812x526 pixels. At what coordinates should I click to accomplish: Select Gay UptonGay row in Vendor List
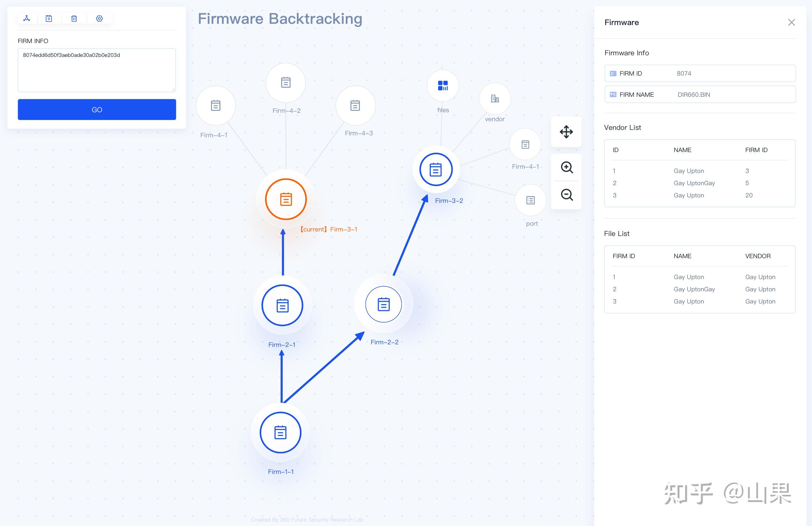click(x=694, y=183)
